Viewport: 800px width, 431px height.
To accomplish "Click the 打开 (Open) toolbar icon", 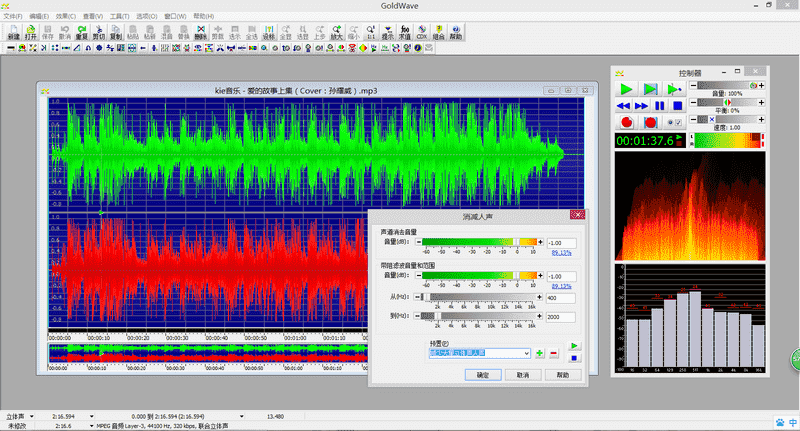I will [x=31, y=32].
